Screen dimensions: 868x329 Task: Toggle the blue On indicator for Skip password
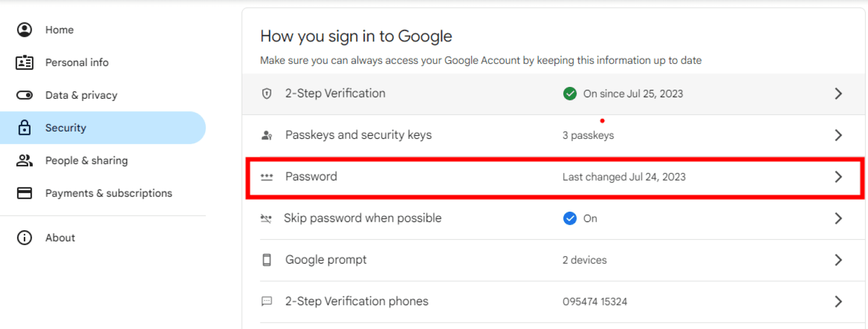click(570, 218)
